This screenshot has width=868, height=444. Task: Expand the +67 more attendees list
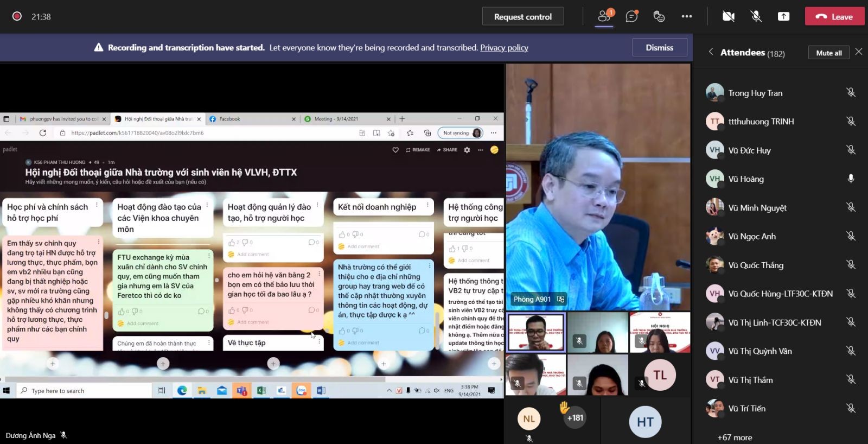[735, 437]
